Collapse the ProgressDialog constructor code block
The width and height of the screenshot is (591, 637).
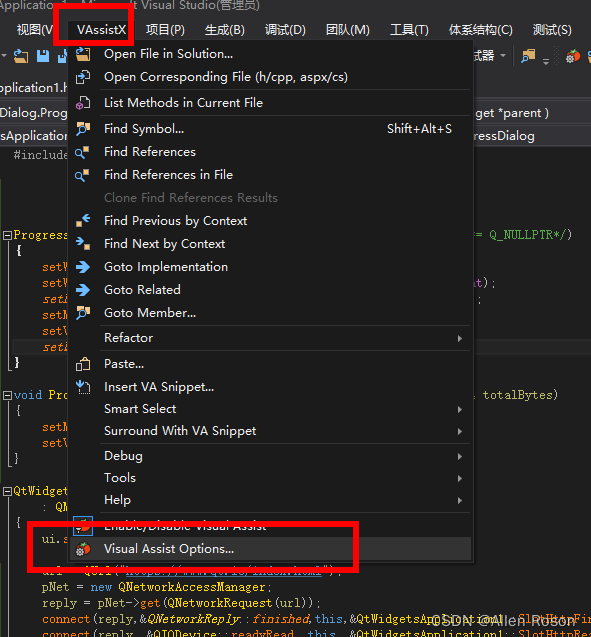[7, 235]
